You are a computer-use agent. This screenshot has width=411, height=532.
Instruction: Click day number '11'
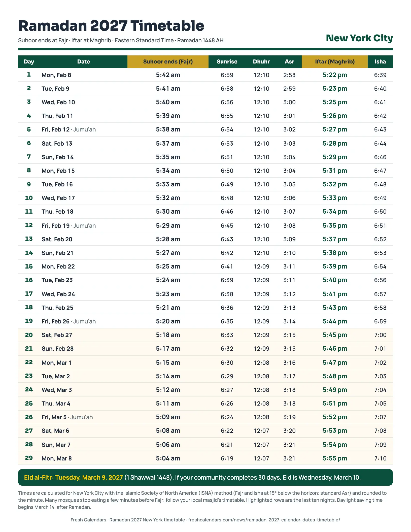(29, 211)
